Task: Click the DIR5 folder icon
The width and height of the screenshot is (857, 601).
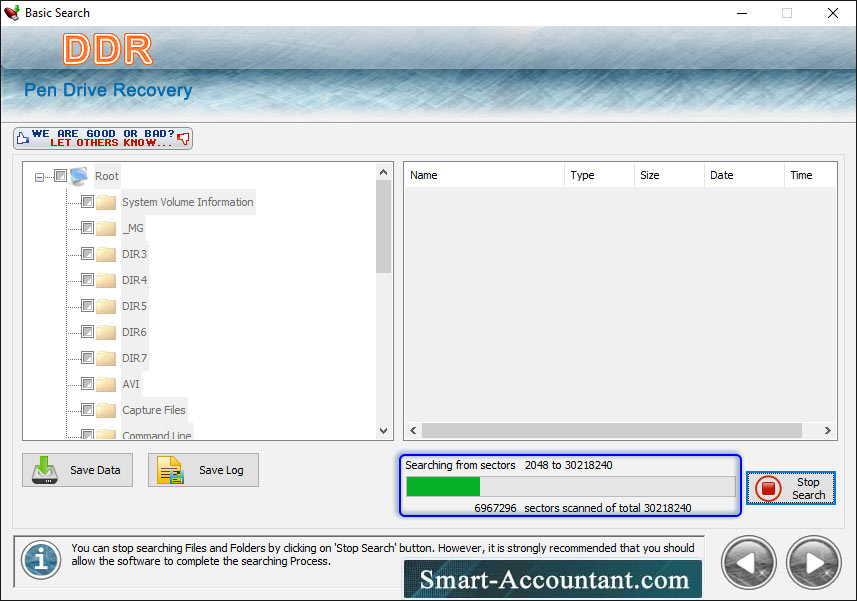Action: click(106, 306)
